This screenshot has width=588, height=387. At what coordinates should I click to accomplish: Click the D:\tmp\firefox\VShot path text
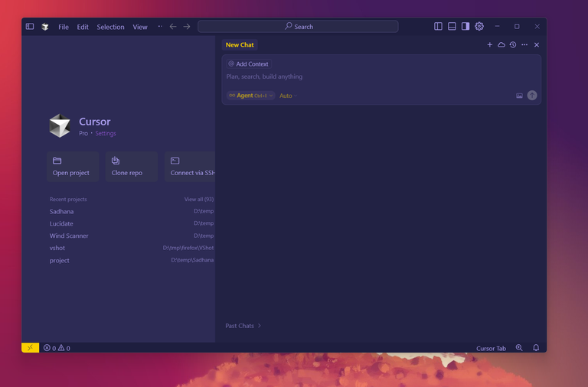pyautogui.click(x=188, y=248)
